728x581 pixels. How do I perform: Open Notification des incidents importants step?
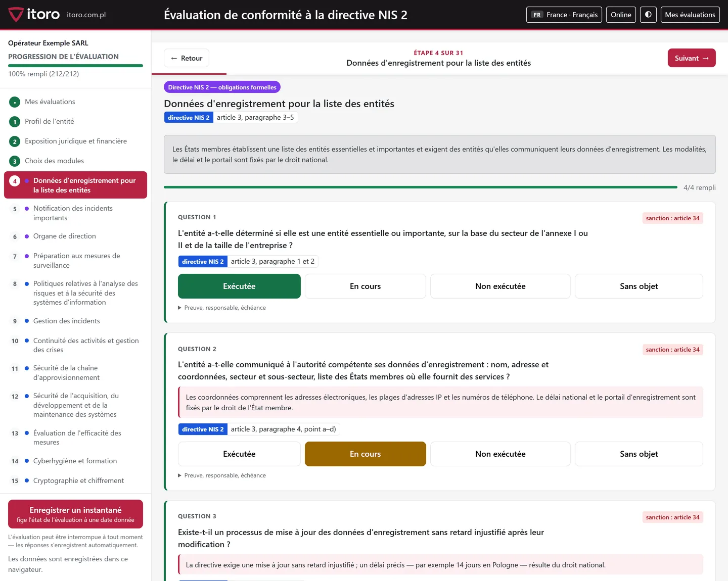pyautogui.click(x=75, y=213)
